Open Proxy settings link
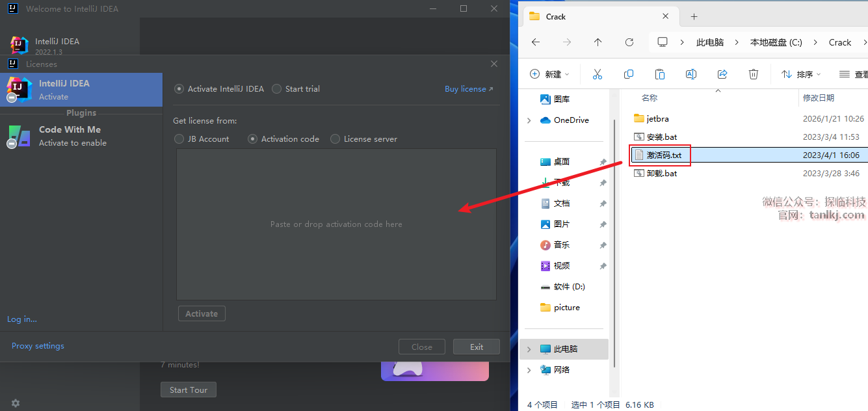The width and height of the screenshot is (868, 411). [x=38, y=345]
